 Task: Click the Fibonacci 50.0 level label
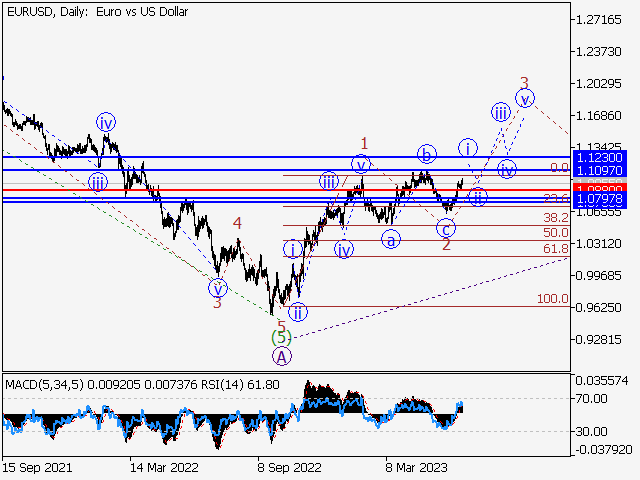point(556,233)
